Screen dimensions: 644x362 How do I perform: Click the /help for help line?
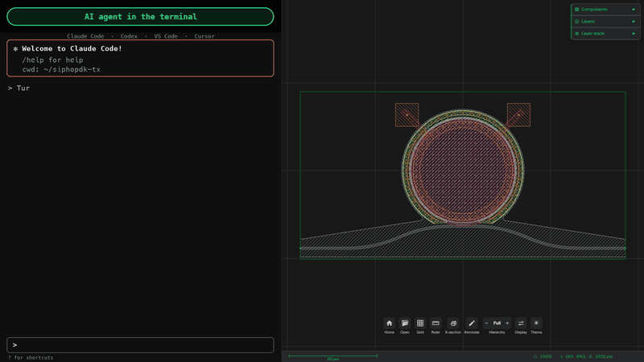pyautogui.click(x=52, y=60)
